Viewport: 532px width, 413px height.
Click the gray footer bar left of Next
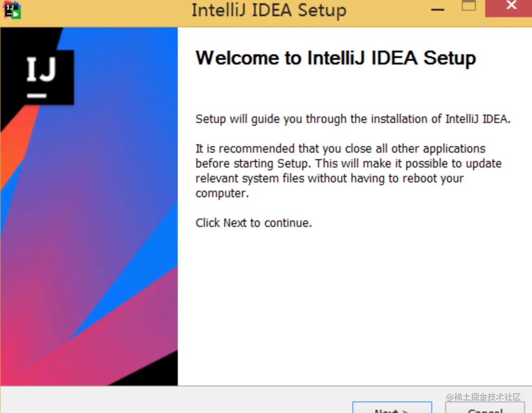click(x=176, y=400)
